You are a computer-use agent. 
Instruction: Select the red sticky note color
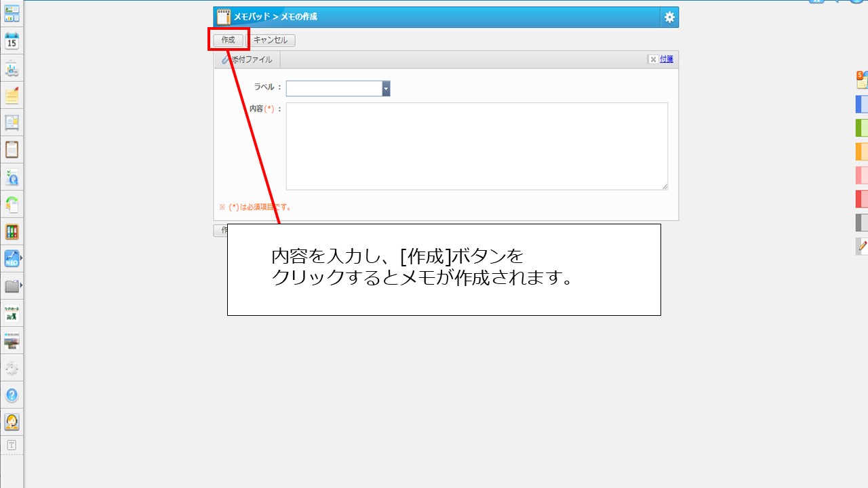(x=862, y=199)
